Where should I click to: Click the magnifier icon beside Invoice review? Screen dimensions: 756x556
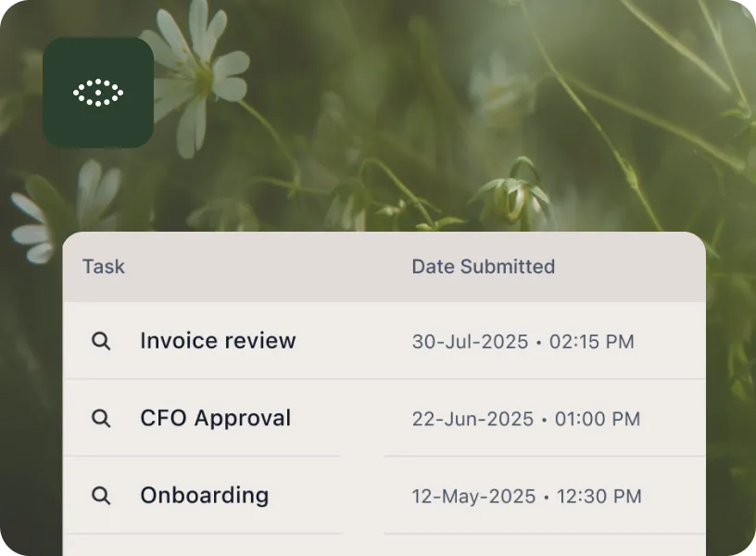(x=102, y=341)
